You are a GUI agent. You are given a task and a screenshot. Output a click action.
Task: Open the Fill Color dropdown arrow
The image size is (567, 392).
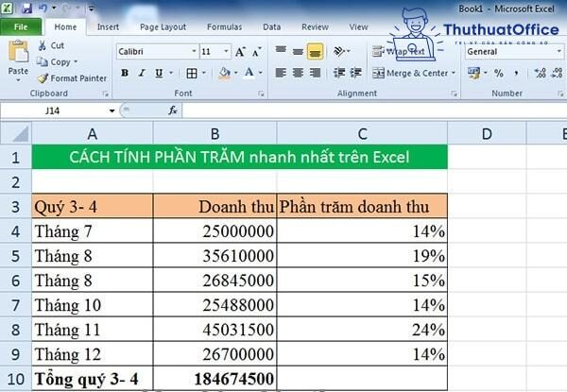point(235,73)
